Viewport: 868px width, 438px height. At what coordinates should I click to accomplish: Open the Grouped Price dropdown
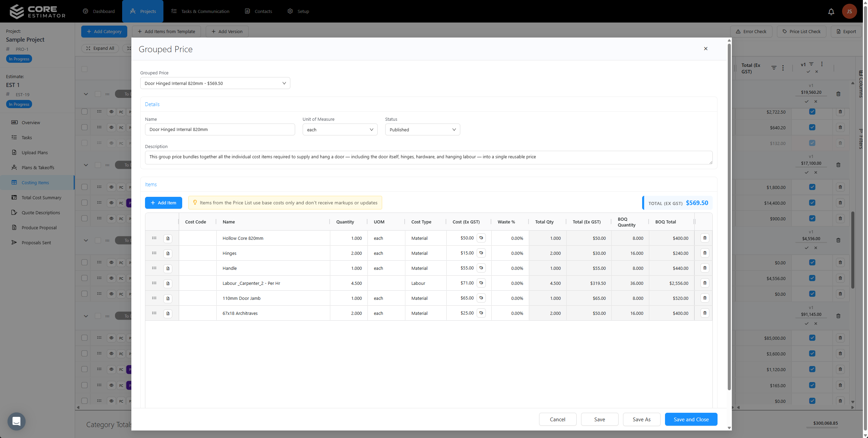(215, 83)
